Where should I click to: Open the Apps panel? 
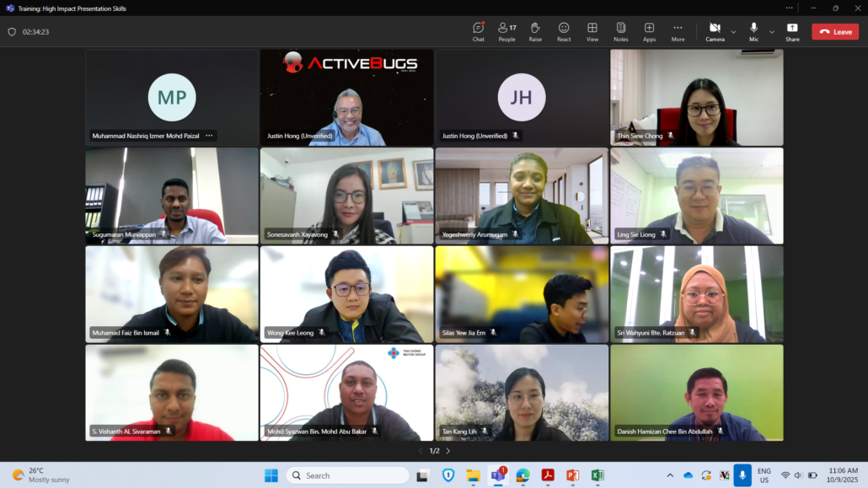(649, 31)
